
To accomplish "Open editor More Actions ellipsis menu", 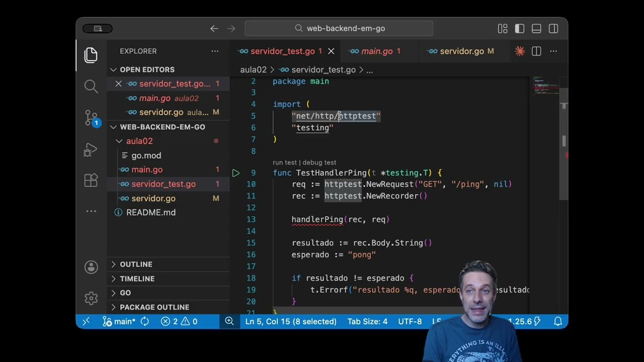I will coord(553,51).
